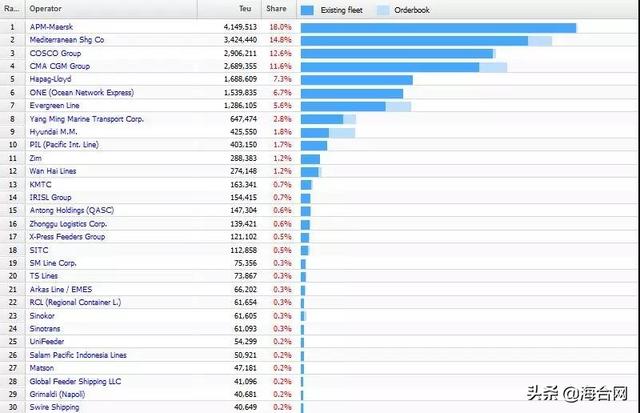Image resolution: width=640 pixels, height=413 pixels.
Task: Select the Teu value 4,149,513
Action: pyautogui.click(x=240, y=27)
